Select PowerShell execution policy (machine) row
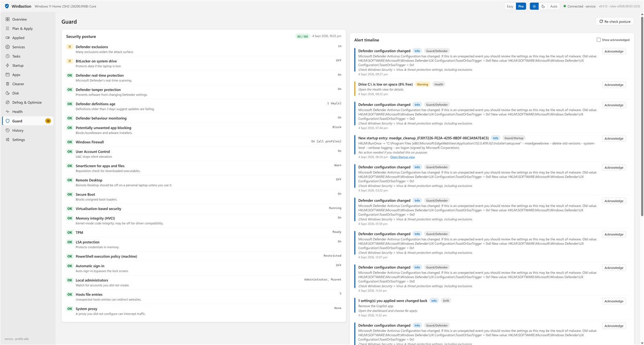Viewport: 644px width, 345px height. (204, 256)
